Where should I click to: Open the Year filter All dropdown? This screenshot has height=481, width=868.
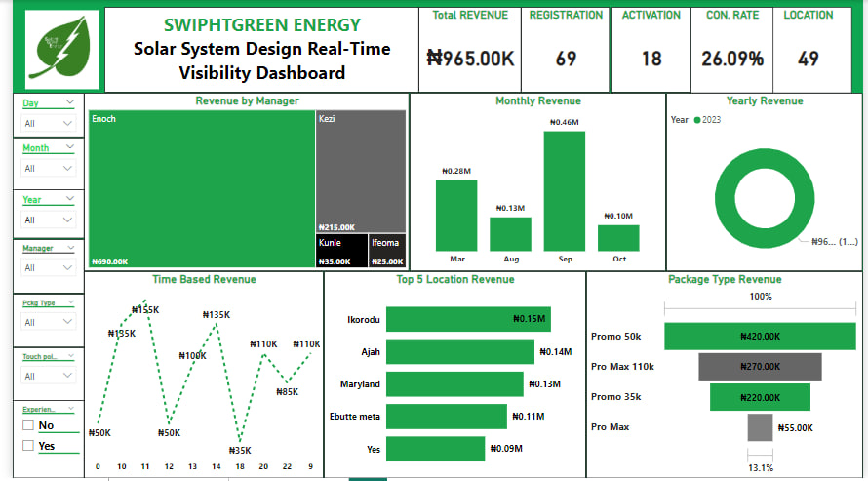click(48, 220)
